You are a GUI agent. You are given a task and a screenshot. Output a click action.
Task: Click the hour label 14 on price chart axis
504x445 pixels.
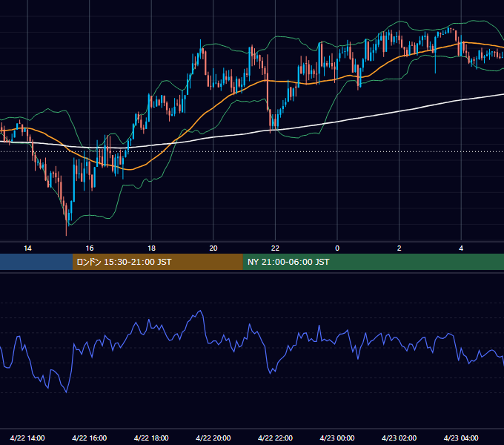click(x=27, y=248)
